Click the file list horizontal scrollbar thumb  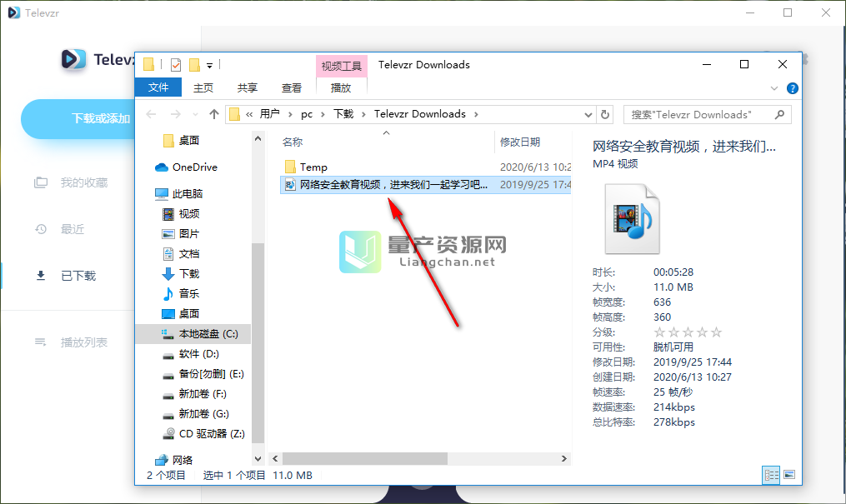(365, 459)
